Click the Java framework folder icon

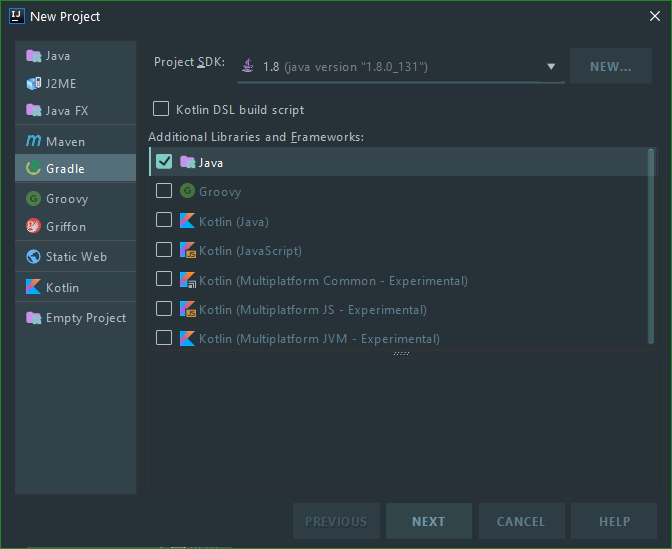pyautogui.click(x=187, y=162)
